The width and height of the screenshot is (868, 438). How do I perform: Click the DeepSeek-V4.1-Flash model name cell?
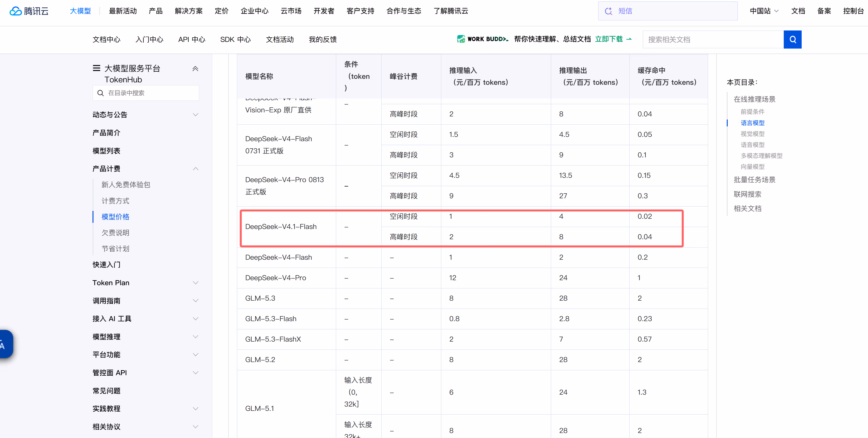point(286,227)
